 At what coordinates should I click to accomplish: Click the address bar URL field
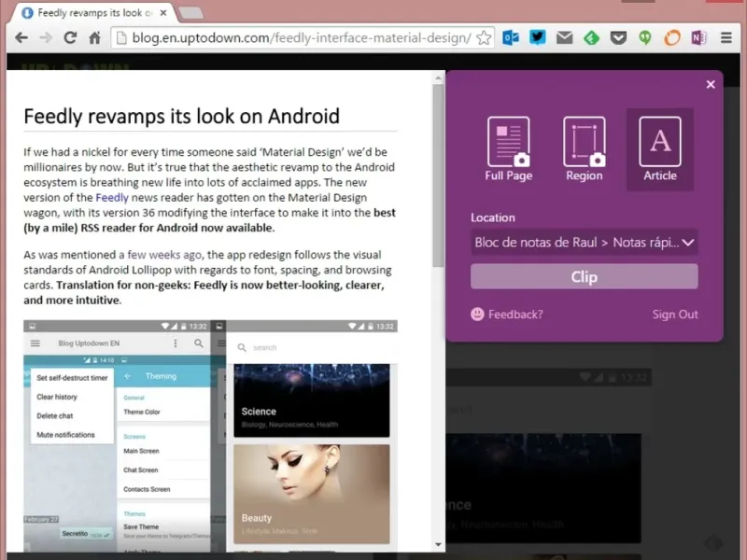302,37
